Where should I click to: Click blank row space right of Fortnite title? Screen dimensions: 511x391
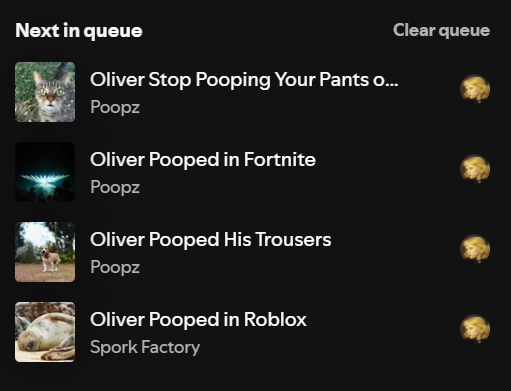[x=387, y=172]
